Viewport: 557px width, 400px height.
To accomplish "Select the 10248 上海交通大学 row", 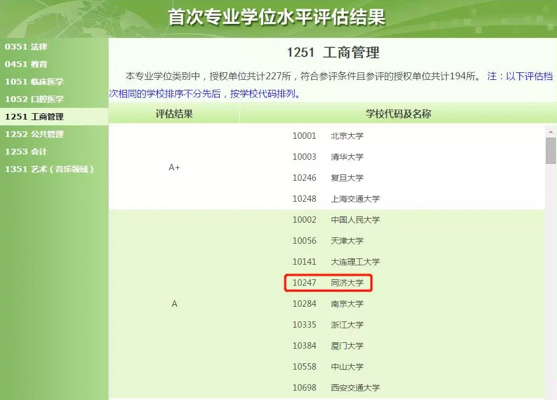I will [336, 199].
